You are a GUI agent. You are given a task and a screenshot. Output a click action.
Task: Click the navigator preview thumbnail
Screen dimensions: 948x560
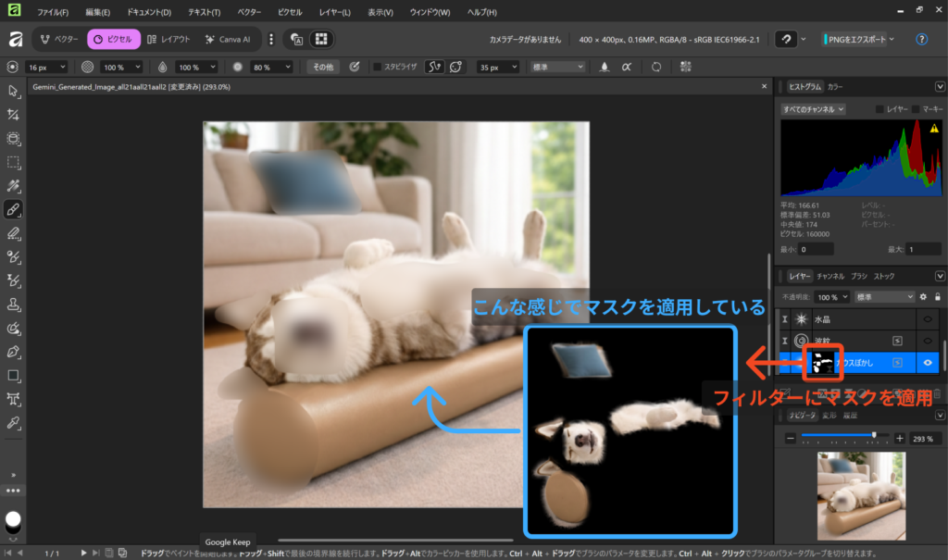tap(861, 495)
